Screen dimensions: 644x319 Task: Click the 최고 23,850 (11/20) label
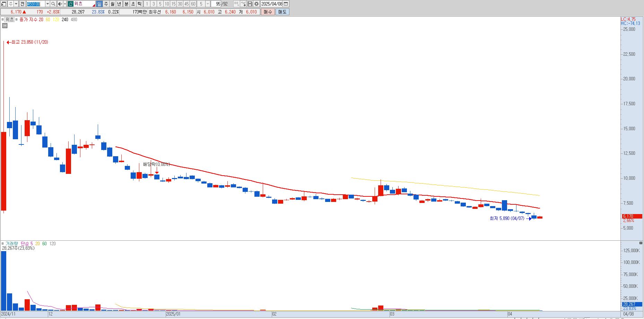click(29, 42)
